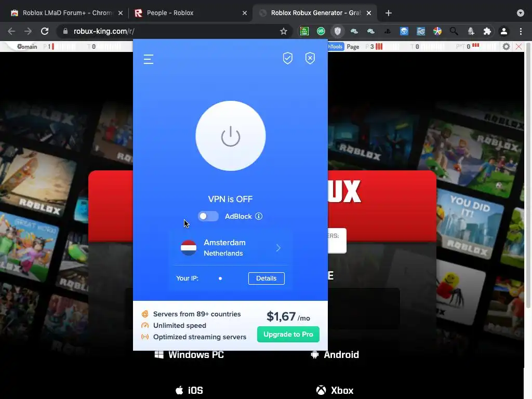The width and height of the screenshot is (532, 399).
Task: Toggle the AdBlock switch
Action: [208, 216]
